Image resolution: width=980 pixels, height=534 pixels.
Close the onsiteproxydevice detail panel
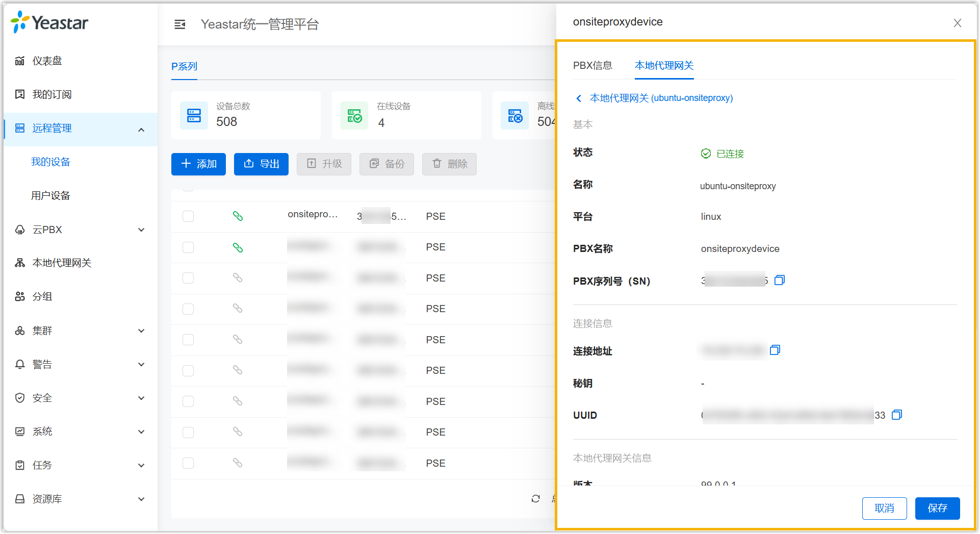(957, 23)
